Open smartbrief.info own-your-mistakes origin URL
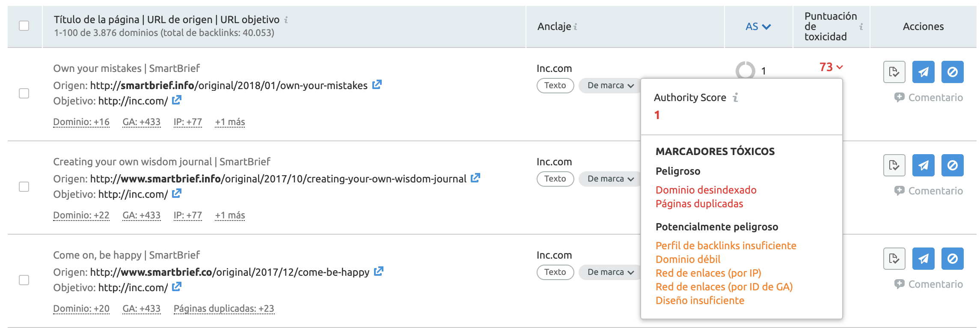This screenshot has height=328, width=980. (229, 86)
